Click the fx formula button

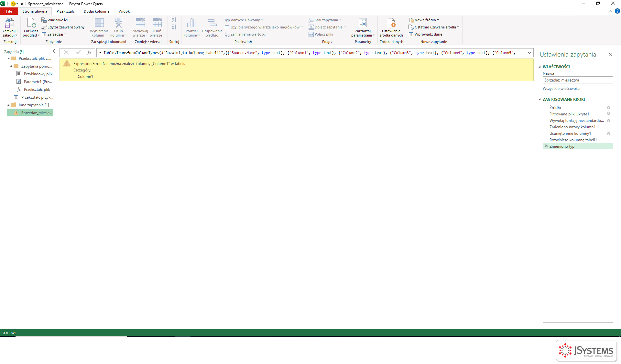pos(89,52)
